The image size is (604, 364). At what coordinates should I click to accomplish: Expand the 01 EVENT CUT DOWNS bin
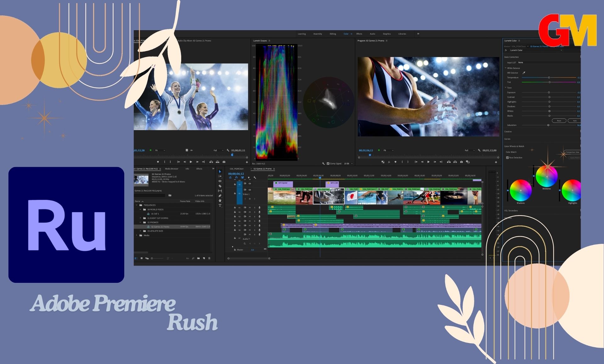click(x=141, y=218)
